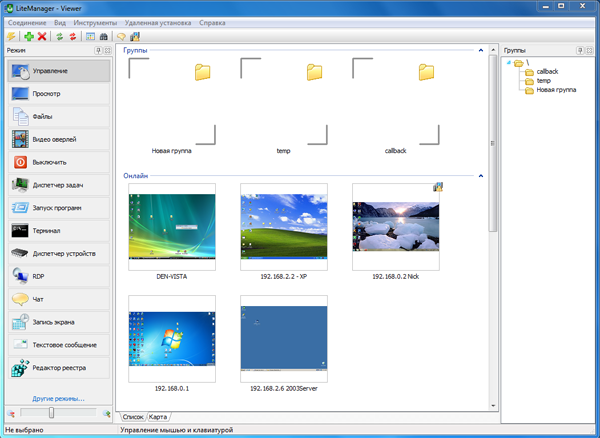Close the right Группы panel with its X

pyautogui.click(x=589, y=50)
